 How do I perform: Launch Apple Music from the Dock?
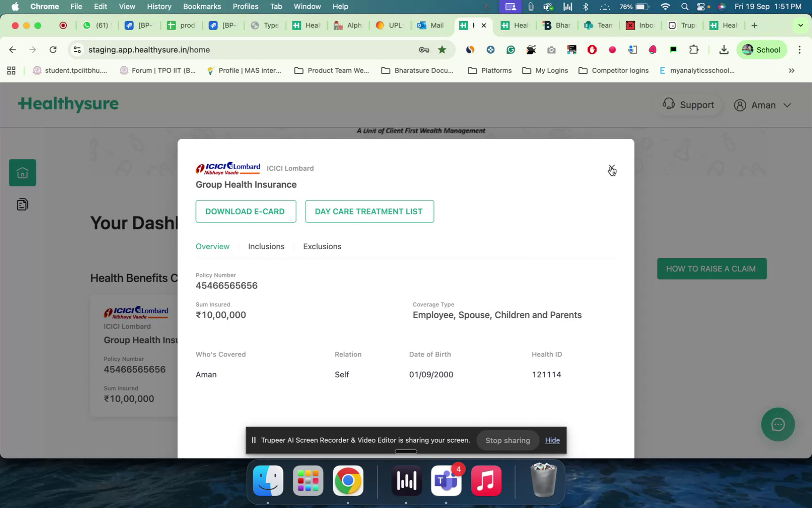(486, 481)
